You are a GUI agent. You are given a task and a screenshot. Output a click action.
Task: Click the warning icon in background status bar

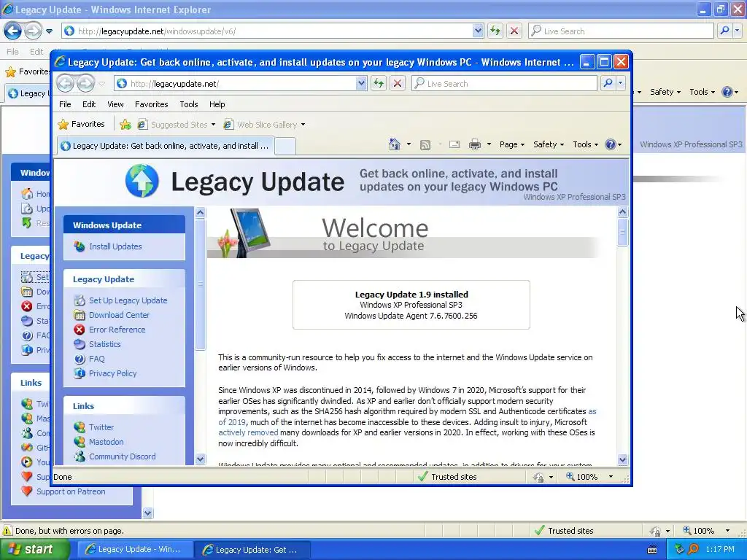(x=7, y=531)
